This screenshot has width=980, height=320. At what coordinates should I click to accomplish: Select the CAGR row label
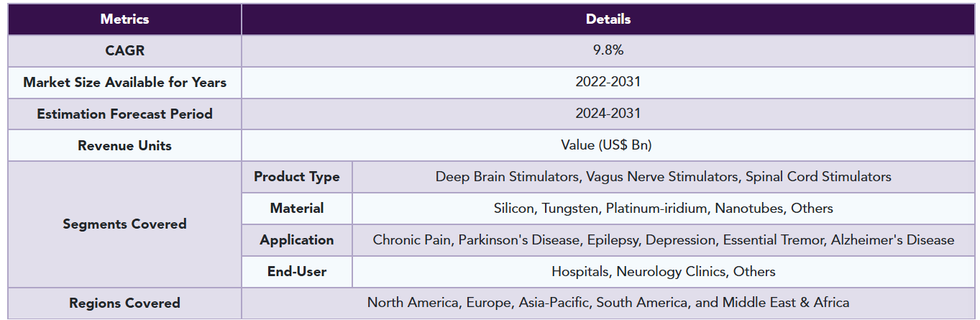tap(124, 50)
